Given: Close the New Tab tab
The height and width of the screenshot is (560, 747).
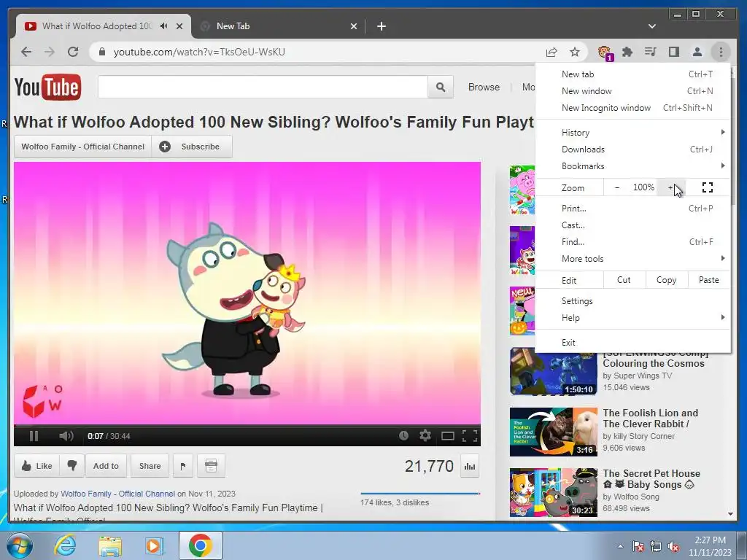Looking at the screenshot, I should coord(354,26).
